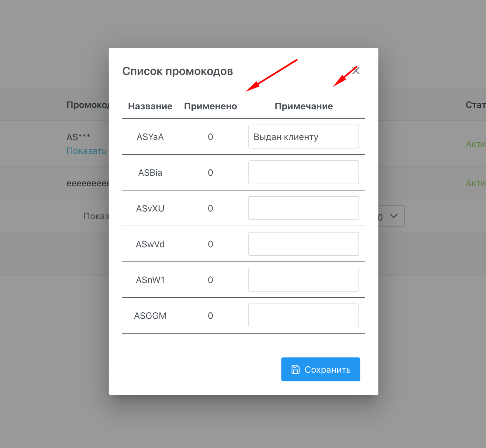486x448 pixels.
Task: Focus the note field for ASnW1
Action: click(303, 280)
